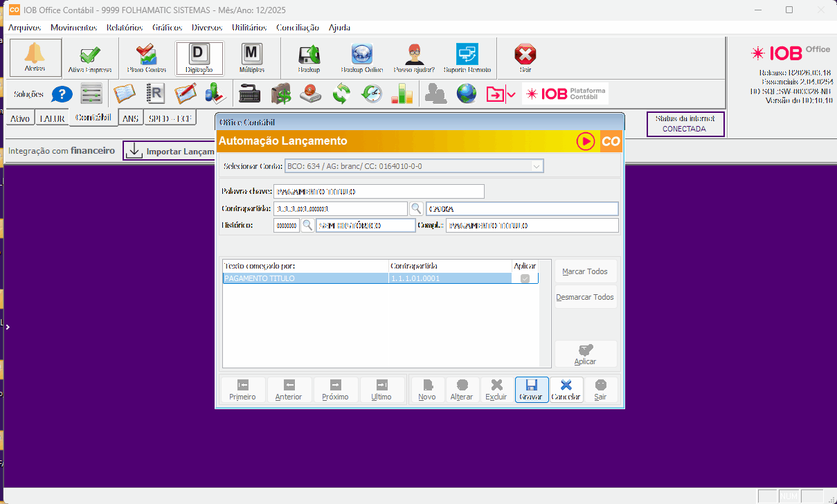Open the Suporte Remoto icon

click(x=467, y=55)
